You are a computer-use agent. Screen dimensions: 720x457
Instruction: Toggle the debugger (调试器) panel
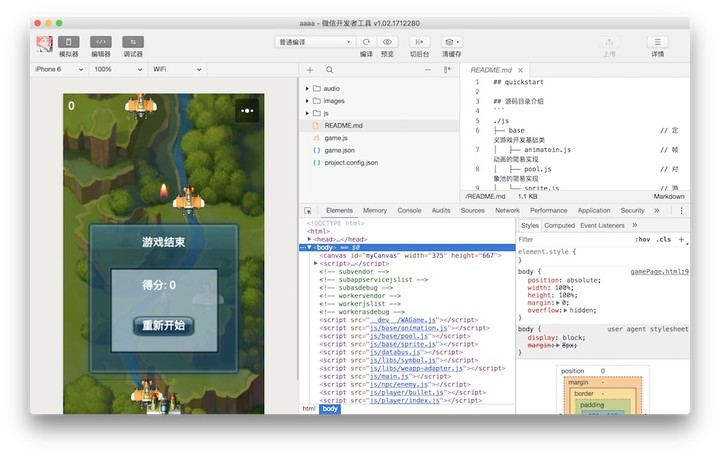pos(133,42)
